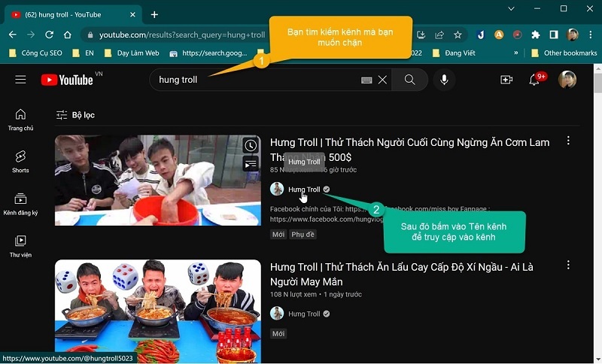Open EN bookmark folder
Screen dimensions: 602x364
(84, 53)
